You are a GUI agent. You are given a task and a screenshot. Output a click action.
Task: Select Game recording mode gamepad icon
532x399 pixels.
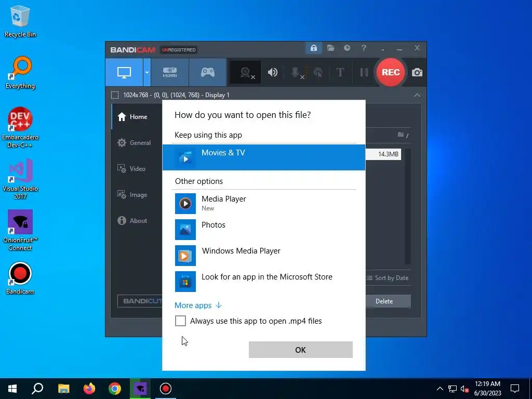click(x=208, y=72)
